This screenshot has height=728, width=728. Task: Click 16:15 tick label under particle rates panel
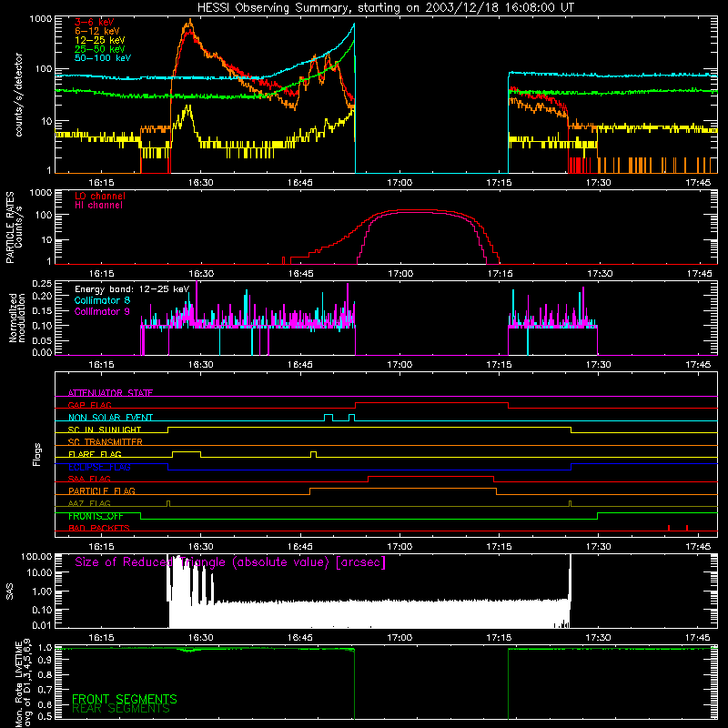click(x=101, y=274)
